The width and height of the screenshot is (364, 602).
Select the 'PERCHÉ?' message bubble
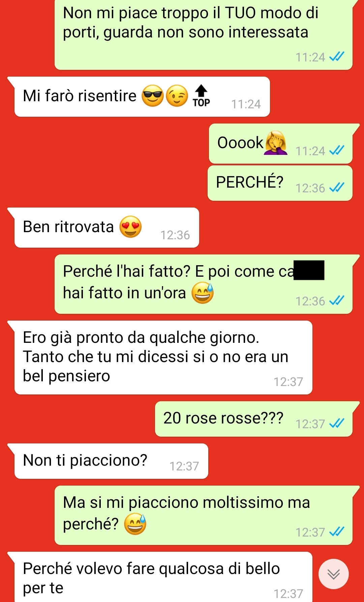click(280, 183)
